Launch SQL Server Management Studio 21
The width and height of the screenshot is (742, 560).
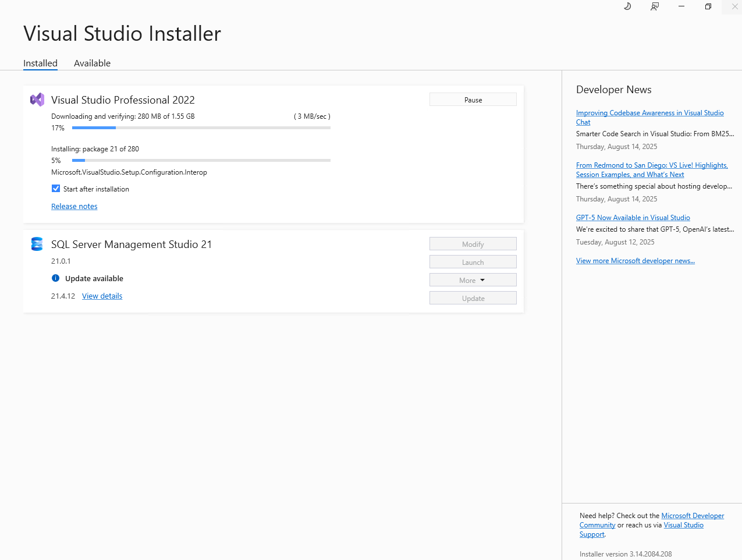pyautogui.click(x=473, y=262)
